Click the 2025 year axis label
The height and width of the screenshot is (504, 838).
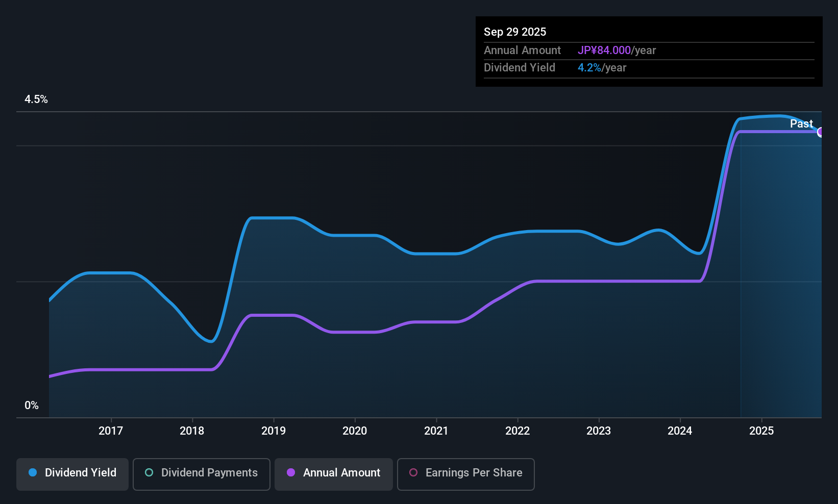761,431
